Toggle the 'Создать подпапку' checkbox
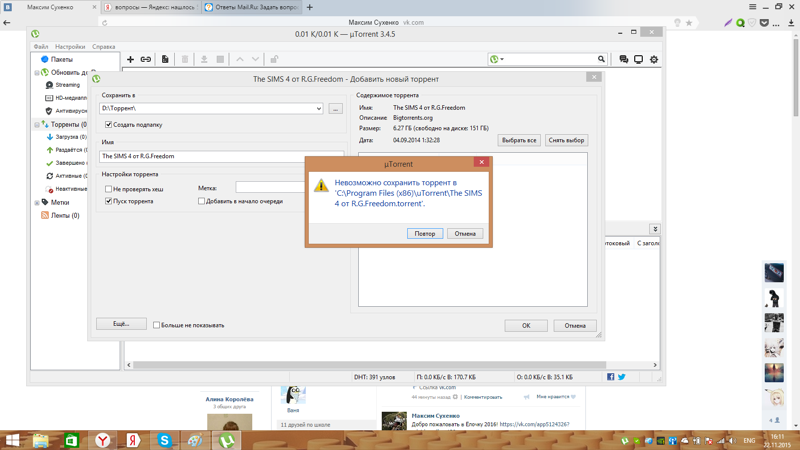The height and width of the screenshot is (450, 800). 109,125
